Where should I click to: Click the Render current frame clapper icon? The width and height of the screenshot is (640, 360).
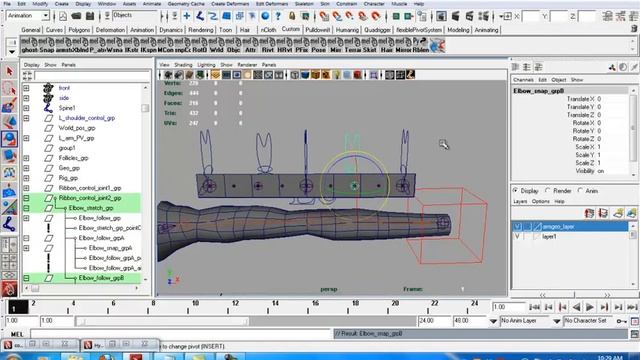coord(456,16)
